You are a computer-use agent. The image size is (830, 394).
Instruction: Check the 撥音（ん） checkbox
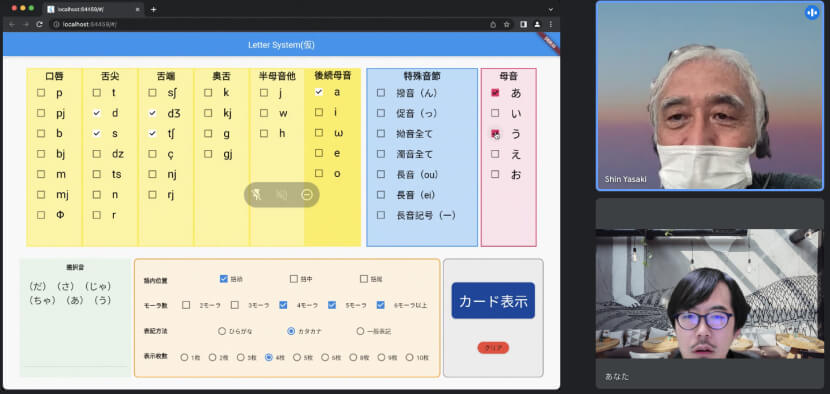381,93
